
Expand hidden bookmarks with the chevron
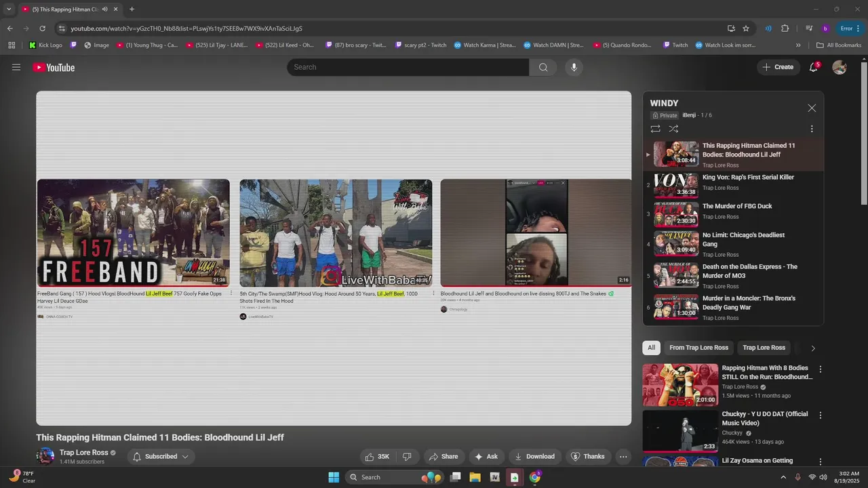pyautogui.click(x=798, y=45)
